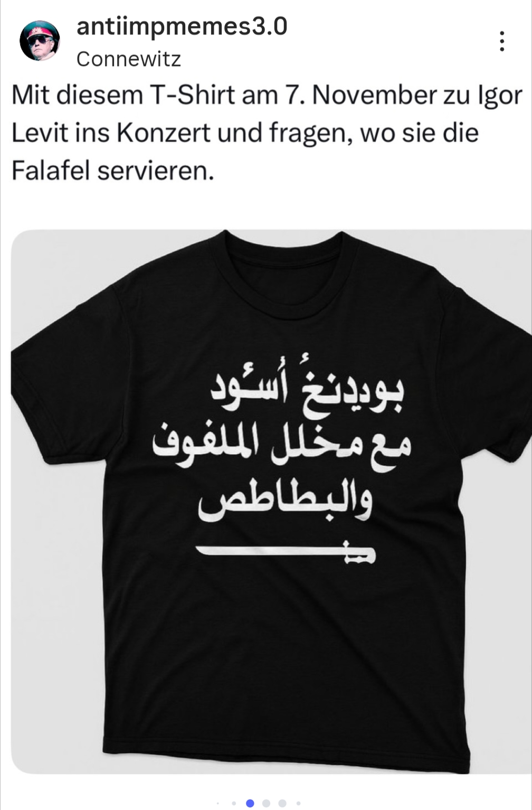Screen dimensions: 532x810
Task: Select the small gray dot left of the blue dot
Action: click(234, 803)
